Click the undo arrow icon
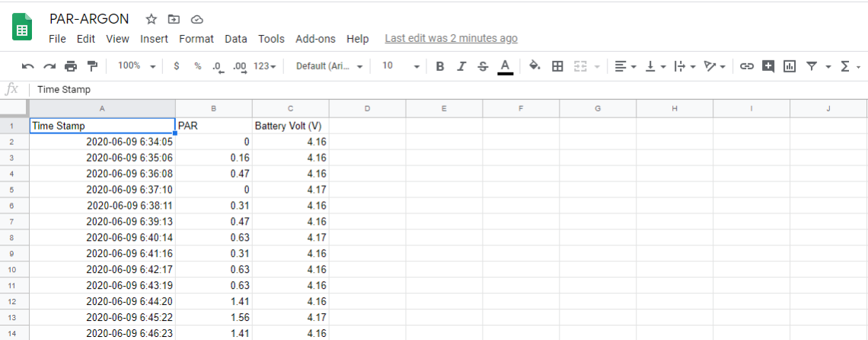Viewport: 868px width, 340px height. (28, 66)
